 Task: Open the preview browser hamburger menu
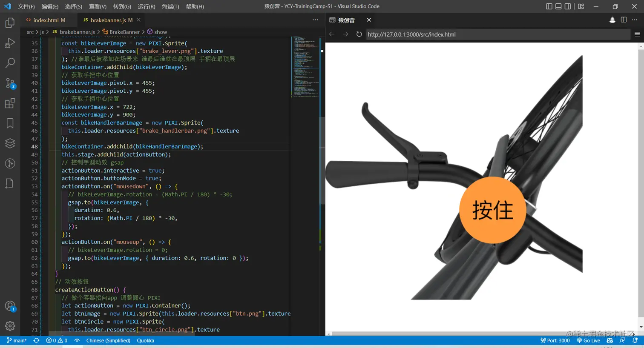(x=637, y=34)
